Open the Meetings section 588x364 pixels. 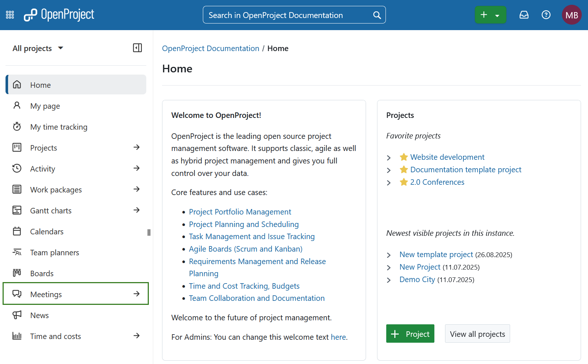46,294
